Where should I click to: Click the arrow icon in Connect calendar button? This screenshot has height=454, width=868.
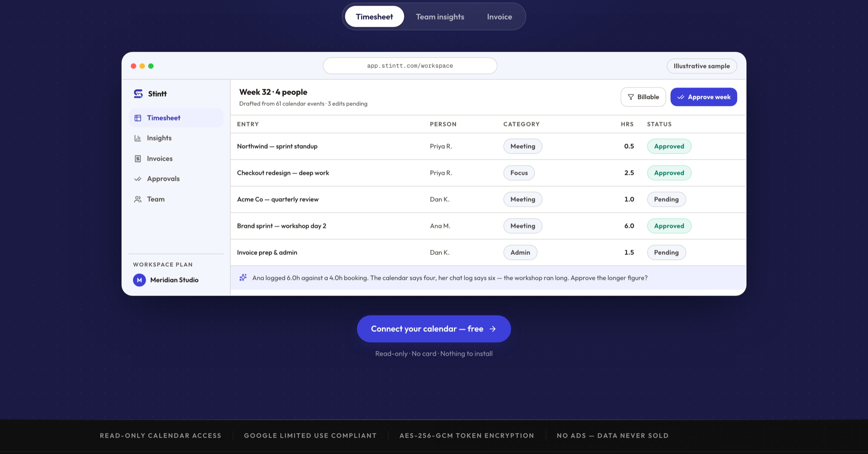(493, 329)
